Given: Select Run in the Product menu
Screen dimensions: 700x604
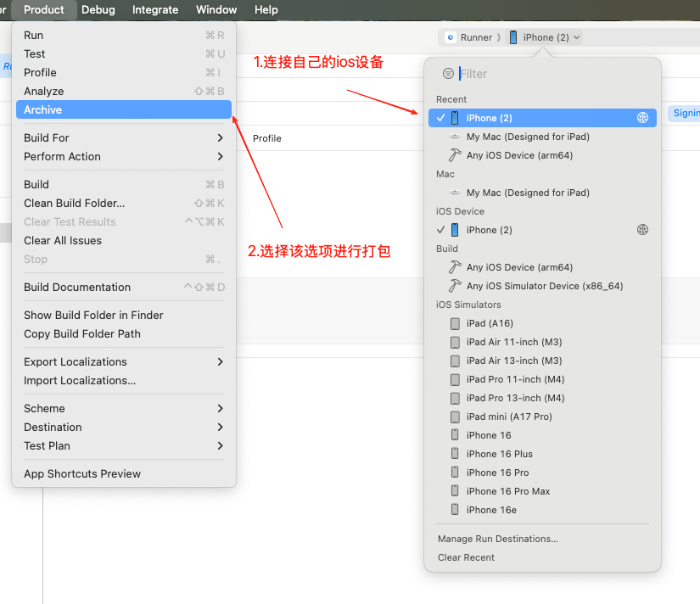Looking at the screenshot, I should [124, 36].
